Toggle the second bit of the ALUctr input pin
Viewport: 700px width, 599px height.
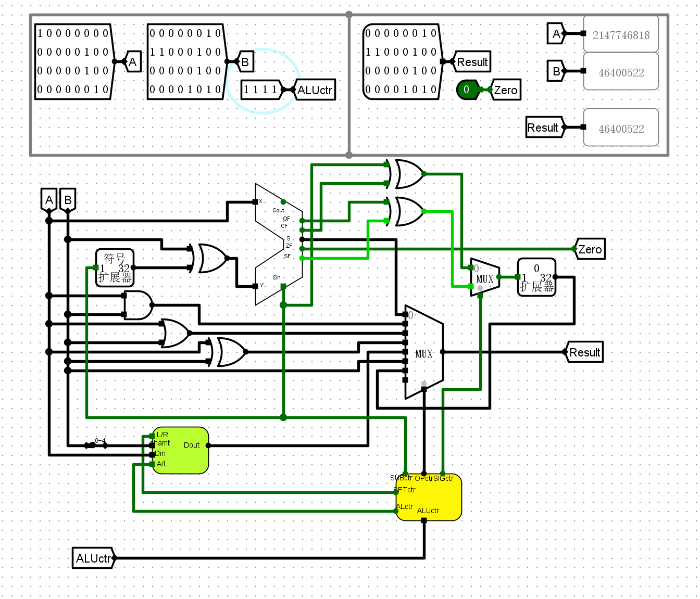pos(256,90)
